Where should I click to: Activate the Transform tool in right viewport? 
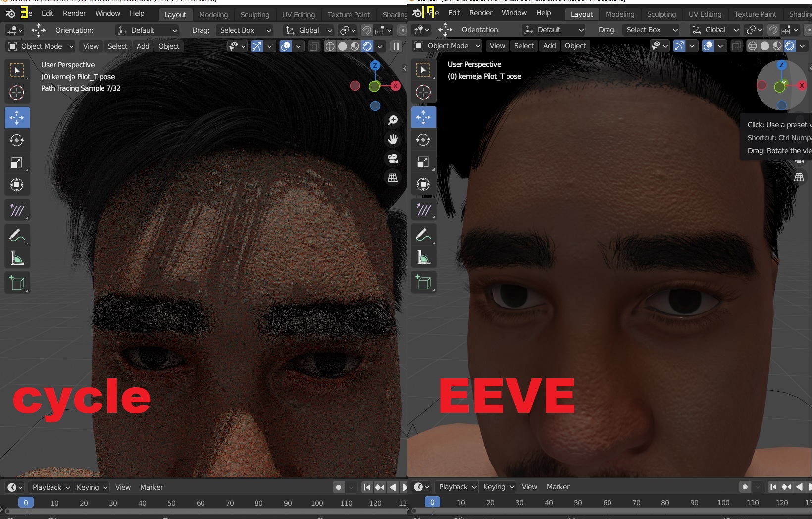423,184
